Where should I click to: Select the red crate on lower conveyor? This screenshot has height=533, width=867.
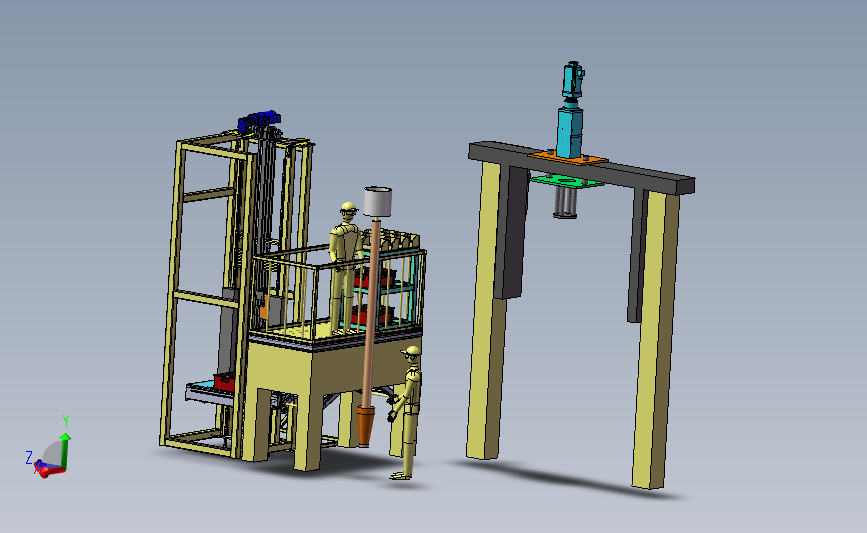tap(223, 382)
